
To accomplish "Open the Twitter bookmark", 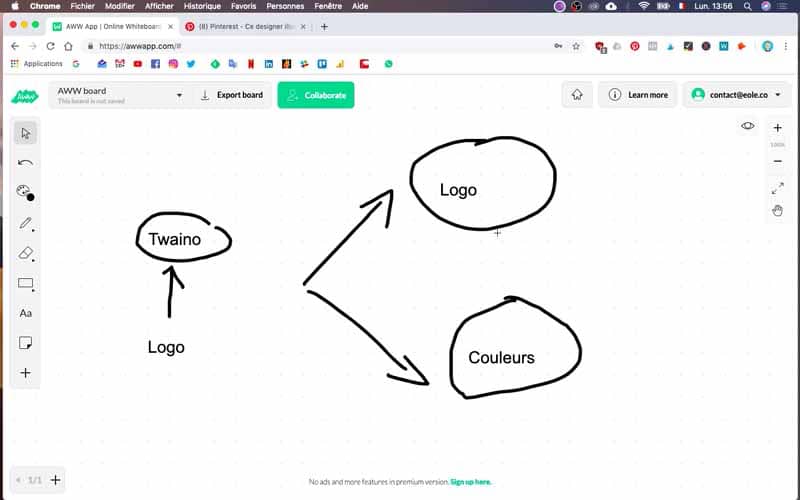I will coord(191,64).
